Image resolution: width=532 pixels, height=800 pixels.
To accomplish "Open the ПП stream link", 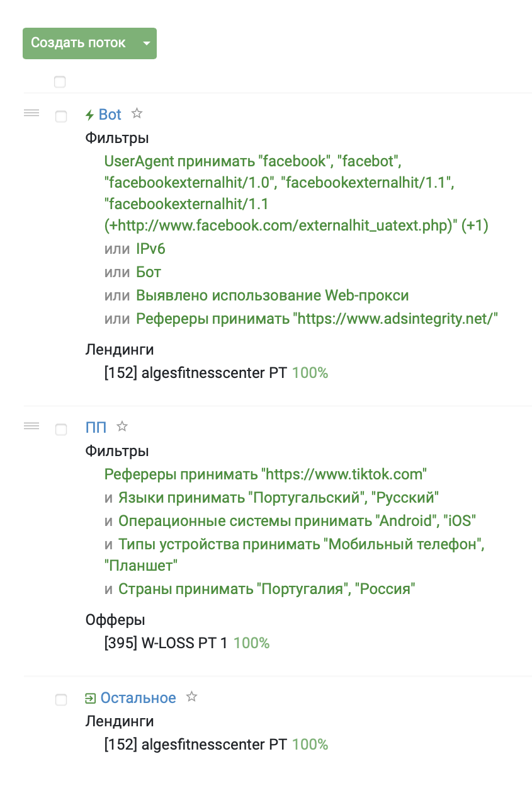I will 96,428.
